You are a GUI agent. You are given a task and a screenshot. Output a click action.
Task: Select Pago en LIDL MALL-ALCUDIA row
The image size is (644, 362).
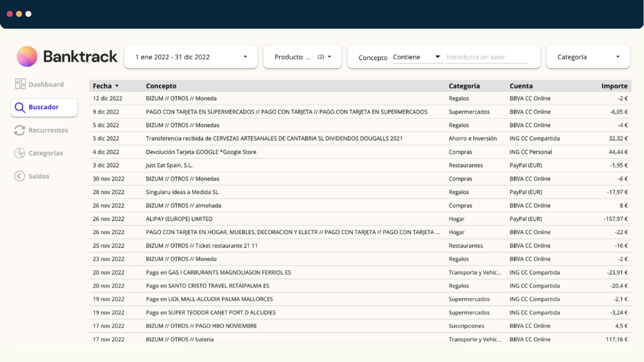click(360, 299)
